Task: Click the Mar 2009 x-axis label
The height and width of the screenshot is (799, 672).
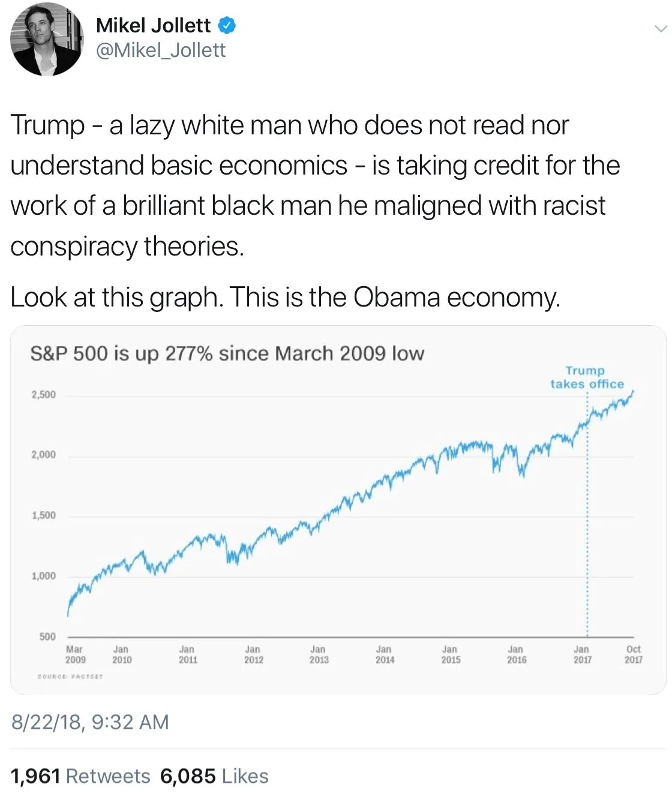Action: (x=75, y=654)
